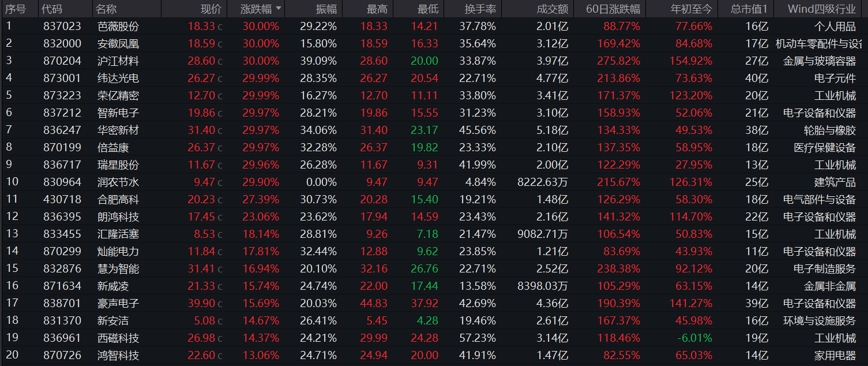Screen dimensions: 868x366
Task: Click stock name 豪声电子
Action: 118,303
